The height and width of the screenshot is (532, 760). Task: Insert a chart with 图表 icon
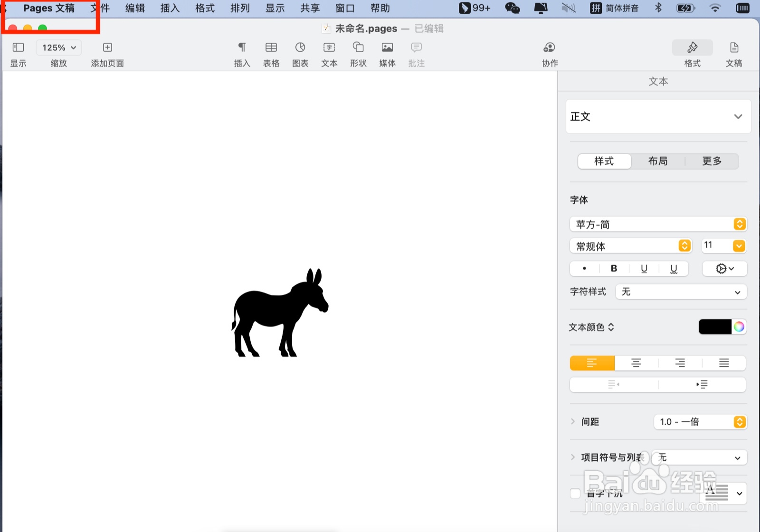coord(300,47)
